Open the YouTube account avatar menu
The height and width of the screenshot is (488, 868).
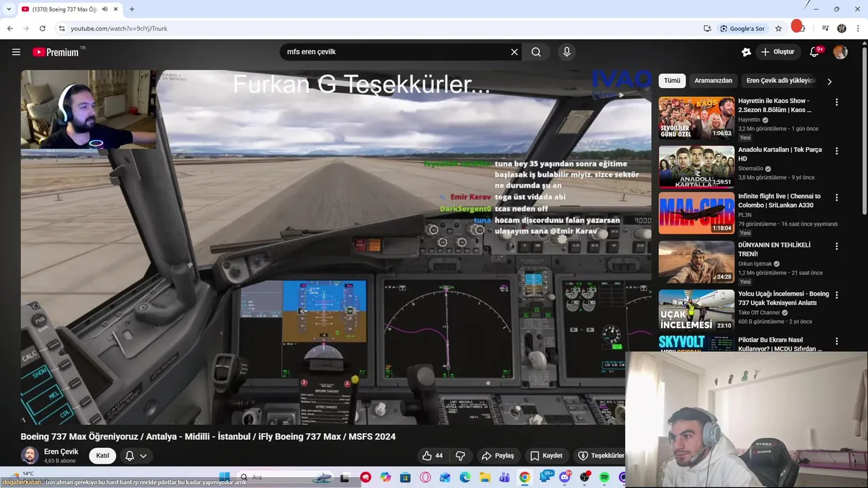point(840,52)
